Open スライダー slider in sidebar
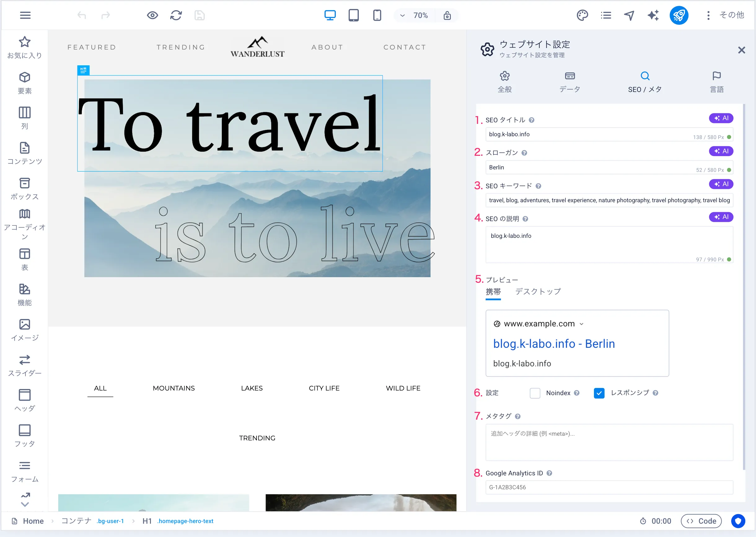Screen dimensions: 756x537 point(25,366)
